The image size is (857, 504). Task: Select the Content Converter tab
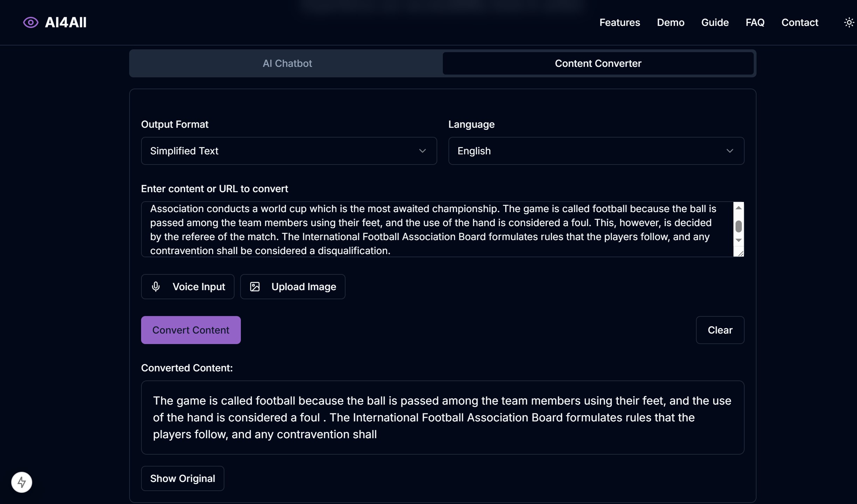pyautogui.click(x=598, y=63)
